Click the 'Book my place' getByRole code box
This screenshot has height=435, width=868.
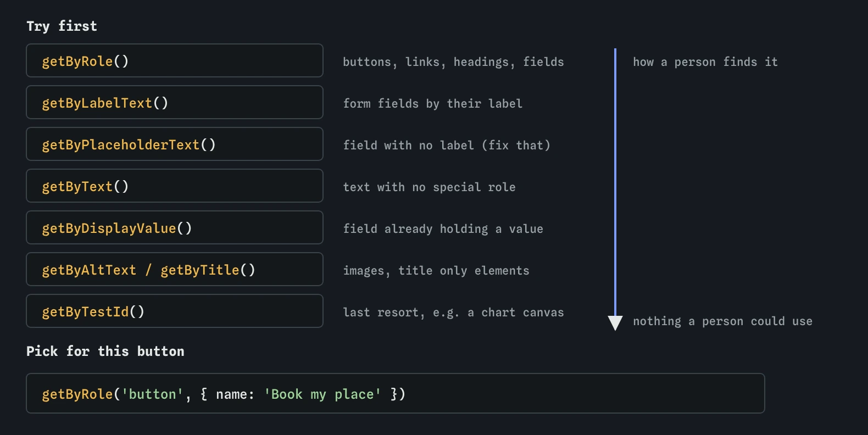(x=396, y=393)
